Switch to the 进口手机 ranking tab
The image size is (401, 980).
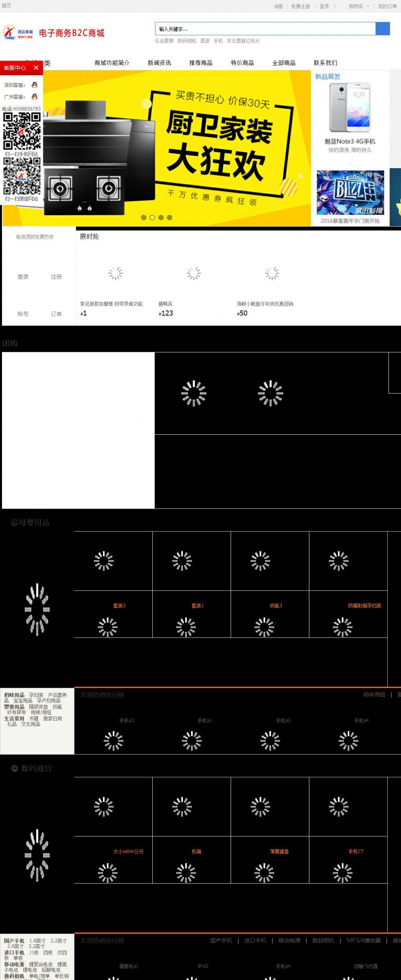coord(255,940)
